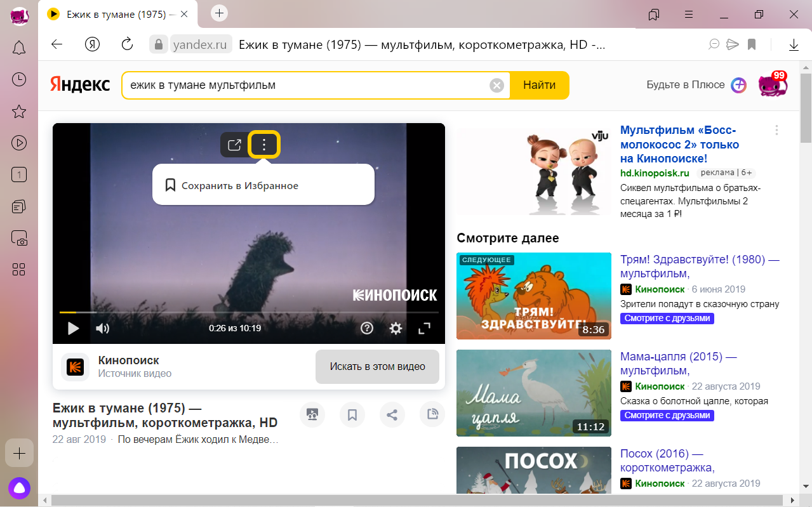Screen dimensions: 812x507
Task: Select Сохранить в Избранное menu item
Action: click(x=263, y=185)
